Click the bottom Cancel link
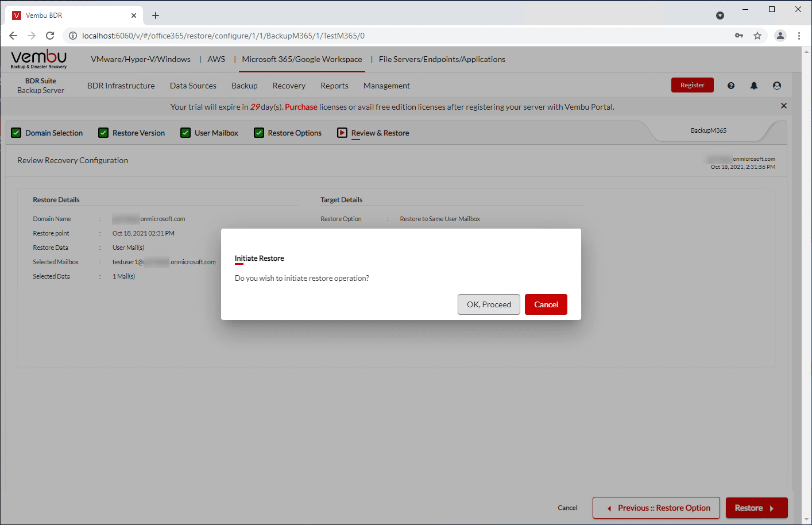The height and width of the screenshot is (525, 812). click(x=567, y=508)
